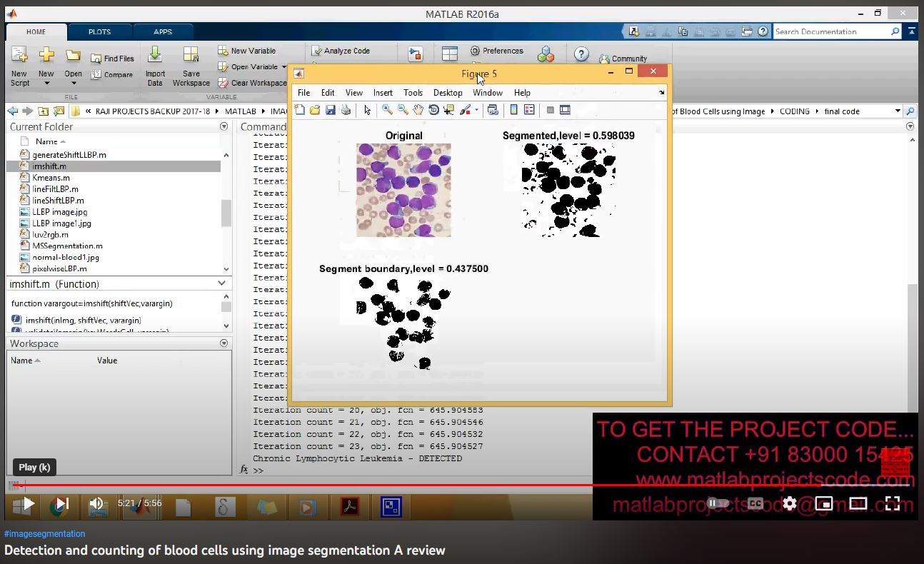Select the Zoom In tool in Figure 5

(x=386, y=110)
